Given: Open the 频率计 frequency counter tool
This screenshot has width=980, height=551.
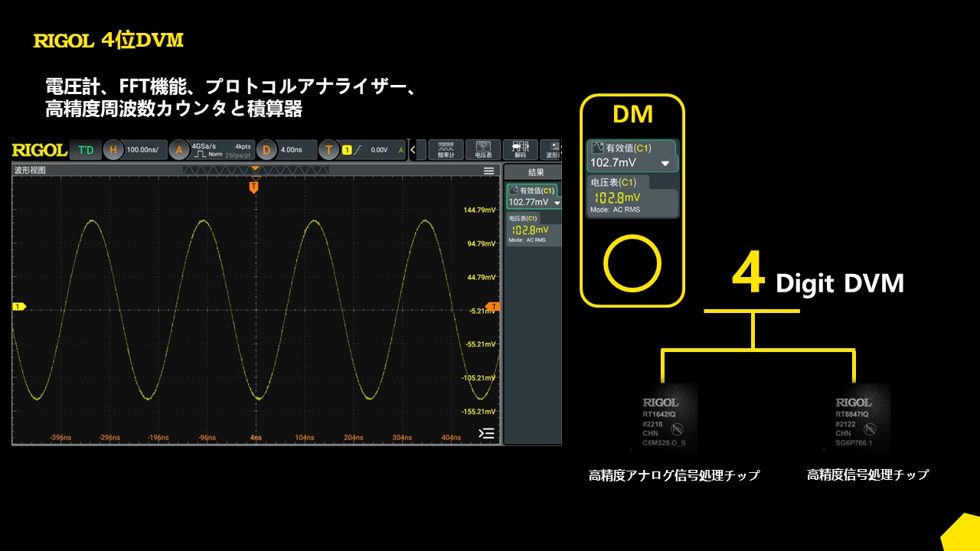Looking at the screenshot, I should tap(446, 149).
